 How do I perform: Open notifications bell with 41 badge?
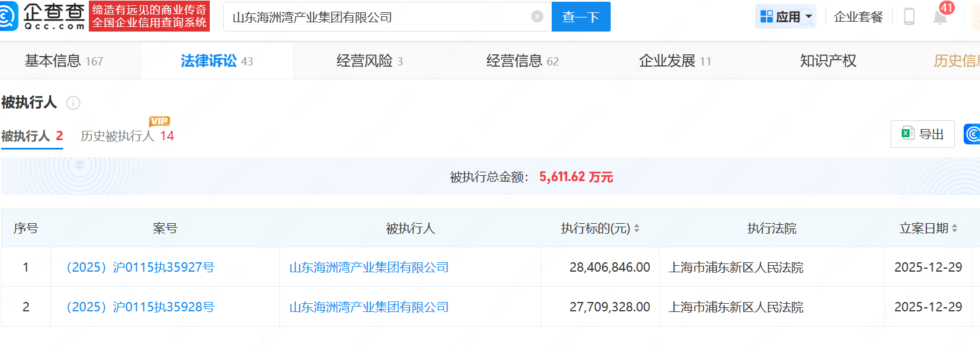(x=940, y=17)
